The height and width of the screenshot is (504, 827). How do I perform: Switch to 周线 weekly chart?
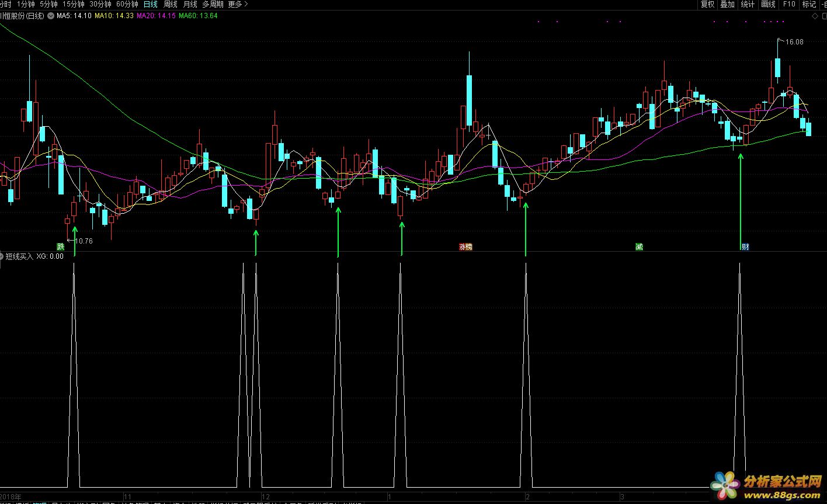coord(171,4)
